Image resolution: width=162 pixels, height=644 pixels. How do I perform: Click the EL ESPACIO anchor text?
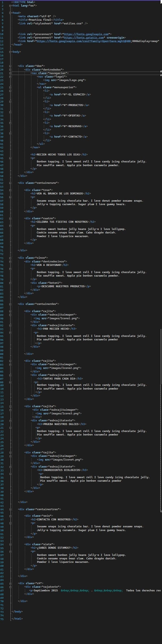pyautogui.click(x=77, y=94)
